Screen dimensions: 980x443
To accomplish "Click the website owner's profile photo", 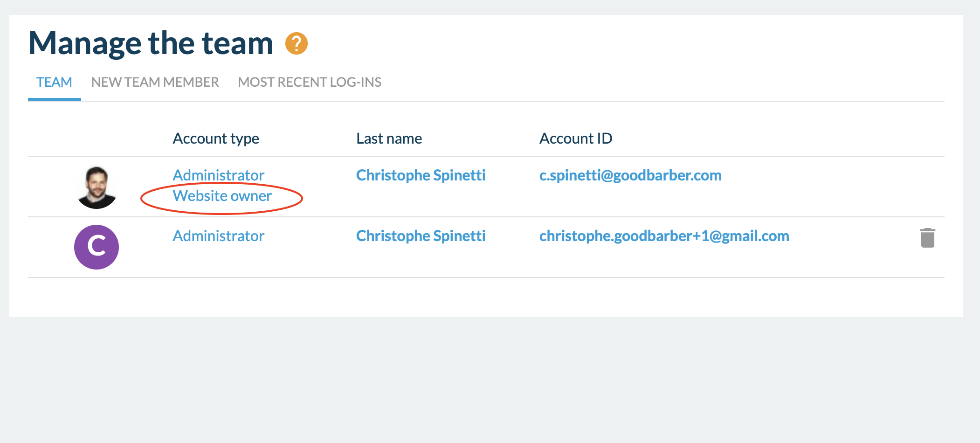I will pos(97,187).
